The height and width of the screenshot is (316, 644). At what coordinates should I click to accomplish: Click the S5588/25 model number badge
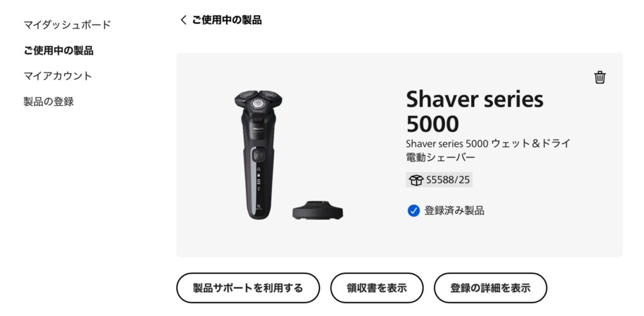(x=438, y=180)
